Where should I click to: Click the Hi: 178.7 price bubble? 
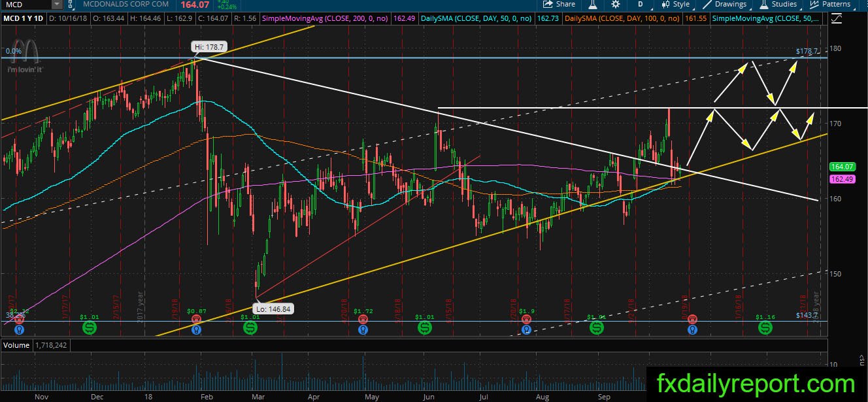click(x=208, y=47)
